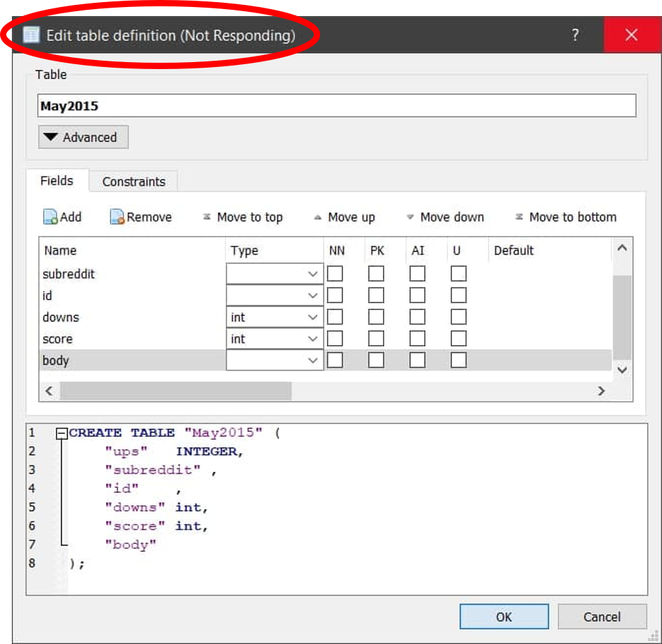Toggle U checkbox for body row
662x644 pixels.
tap(458, 360)
